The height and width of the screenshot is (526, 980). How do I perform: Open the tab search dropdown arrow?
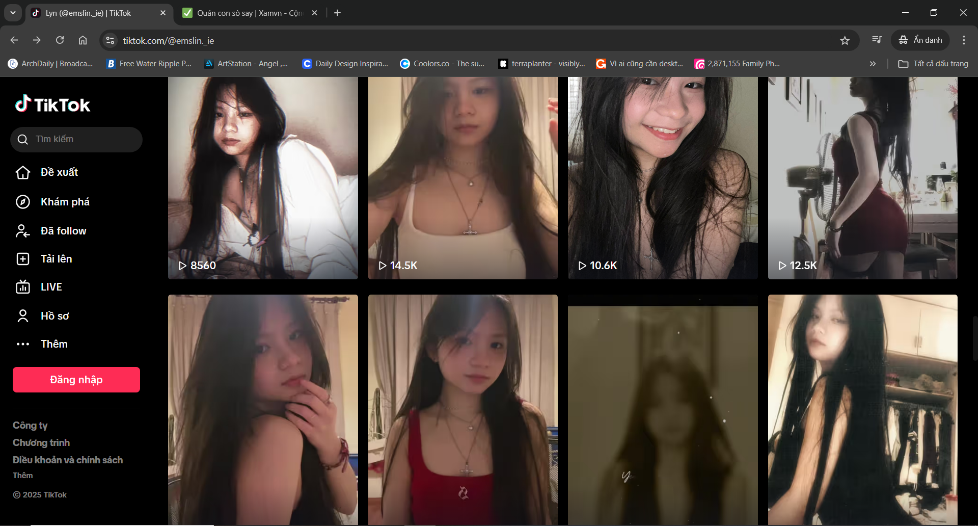[x=13, y=13]
